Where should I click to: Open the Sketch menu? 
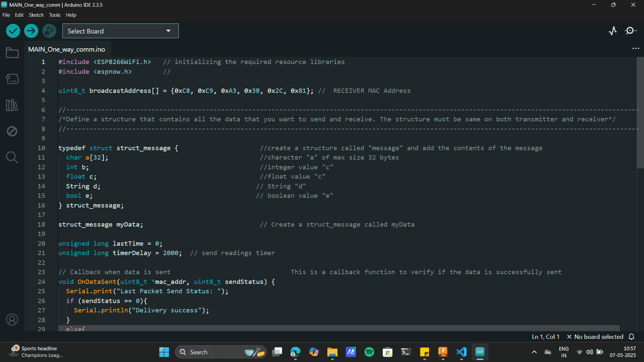(x=36, y=15)
